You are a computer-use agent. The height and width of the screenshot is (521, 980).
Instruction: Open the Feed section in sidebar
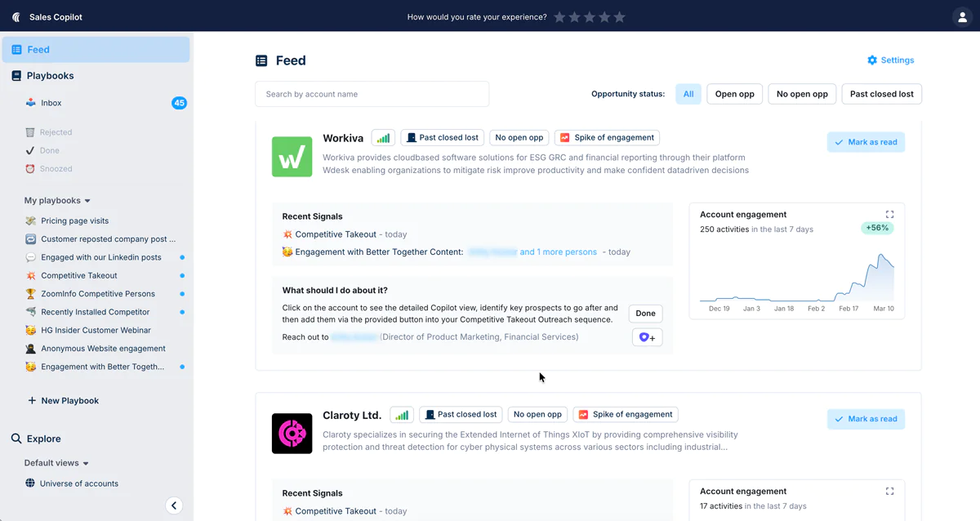click(96, 50)
